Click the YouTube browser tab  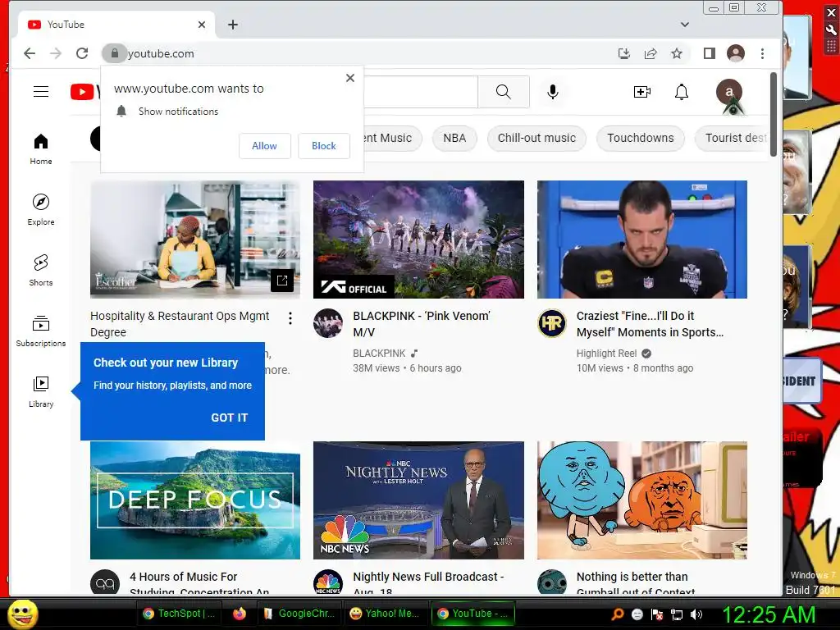tap(116, 25)
